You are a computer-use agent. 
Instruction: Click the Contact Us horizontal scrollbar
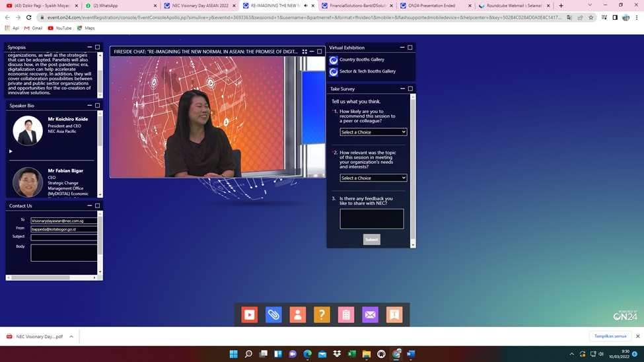click(52, 277)
